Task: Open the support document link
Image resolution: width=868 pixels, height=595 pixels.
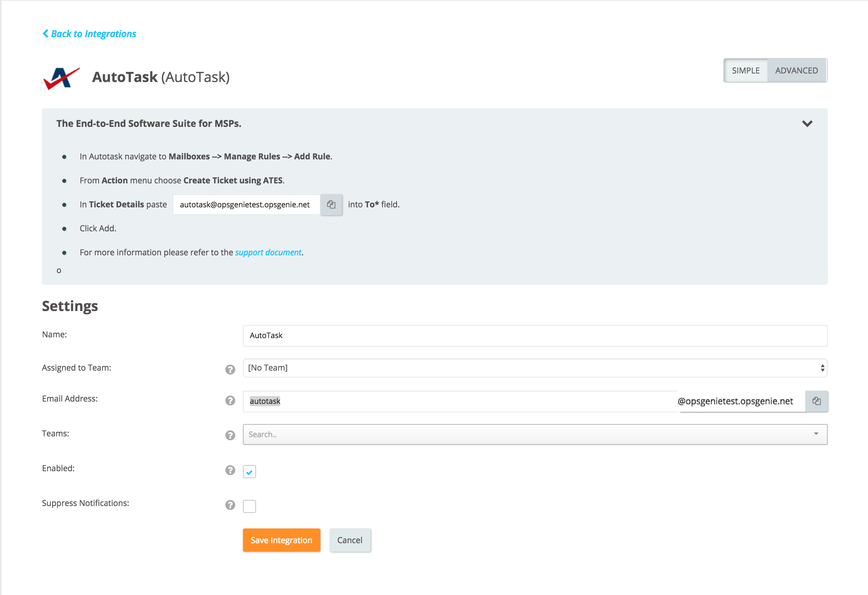Action: [x=268, y=253]
